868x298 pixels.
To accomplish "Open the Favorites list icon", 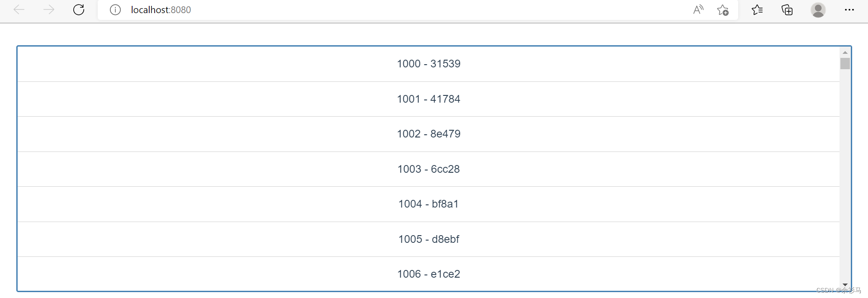I will (757, 9).
